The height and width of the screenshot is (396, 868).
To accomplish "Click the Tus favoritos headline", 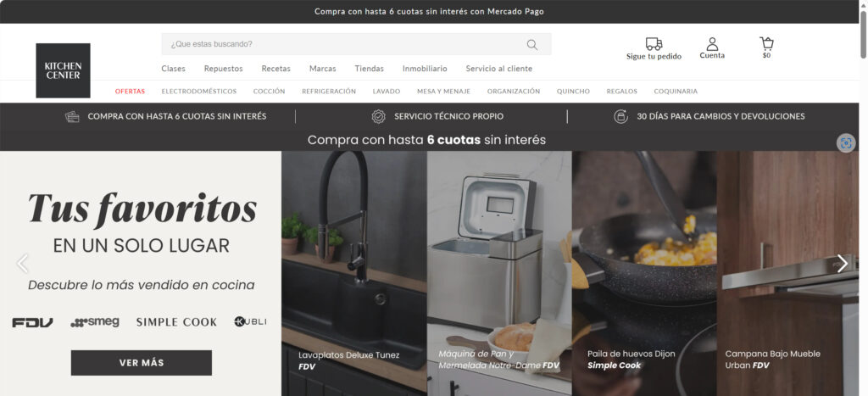I will tap(142, 209).
